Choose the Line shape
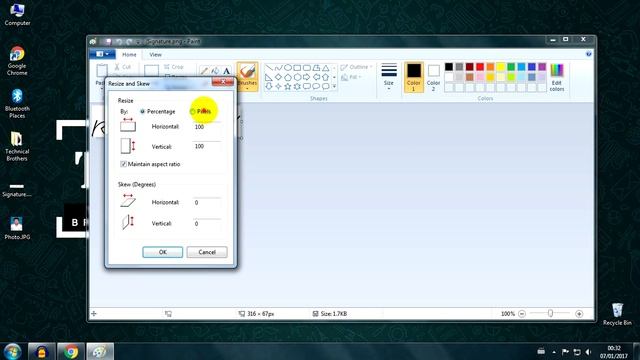640x360 pixels. coord(269,68)
